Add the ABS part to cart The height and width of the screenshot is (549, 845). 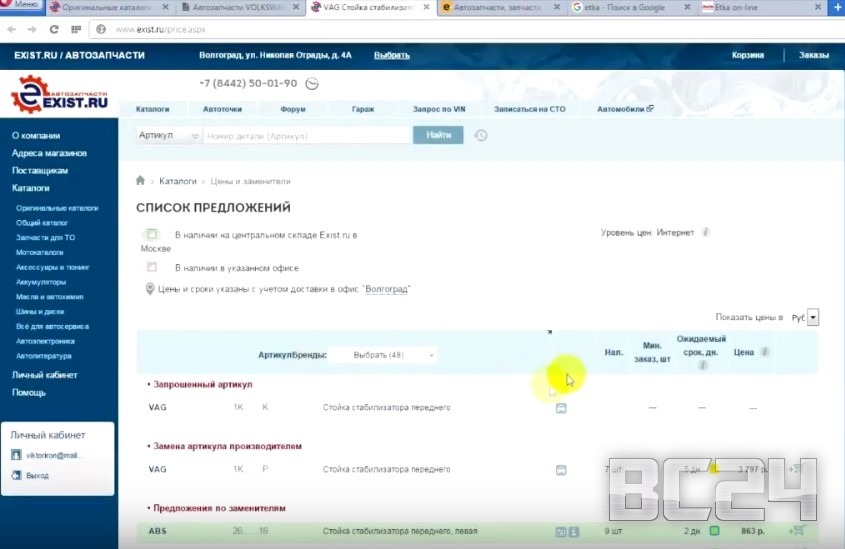[797, 530]
